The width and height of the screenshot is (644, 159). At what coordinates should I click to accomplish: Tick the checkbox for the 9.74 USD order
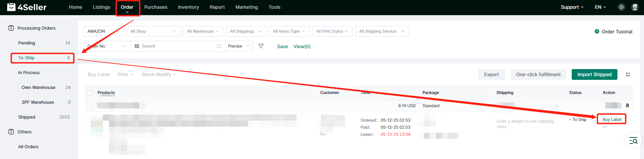coord(90,106)
